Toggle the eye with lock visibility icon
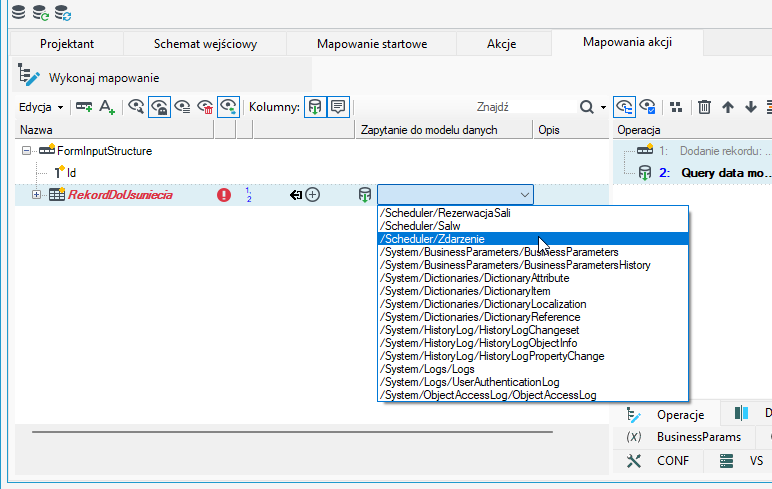Screen dimensions: 772x489 (x=160, y=107)
